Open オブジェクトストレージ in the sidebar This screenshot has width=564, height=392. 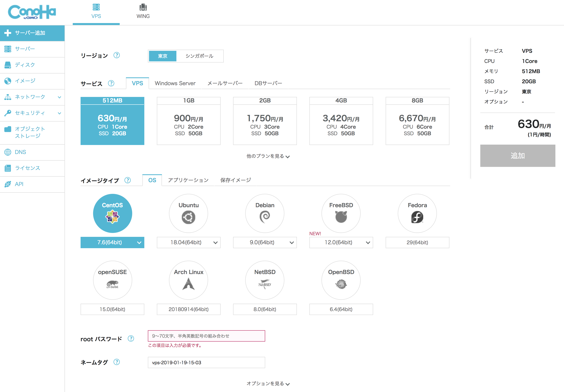pos(32,132)
